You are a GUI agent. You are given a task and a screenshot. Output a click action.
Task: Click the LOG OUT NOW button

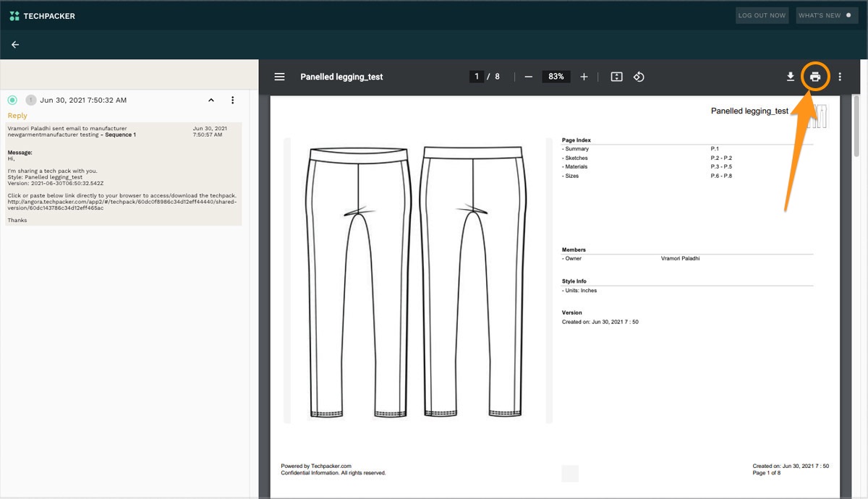click(762, 15)
